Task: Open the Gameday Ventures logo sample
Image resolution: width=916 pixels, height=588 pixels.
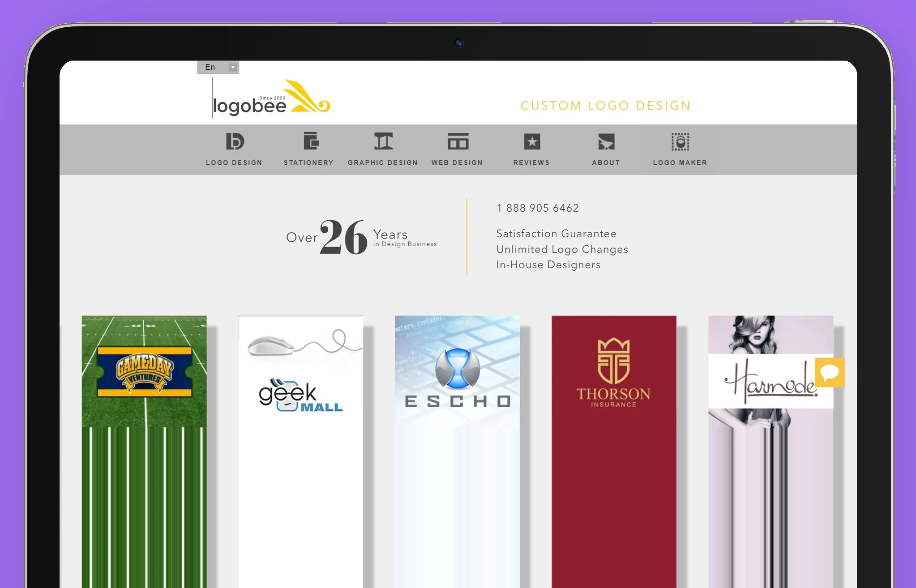Action: point(144,452)
